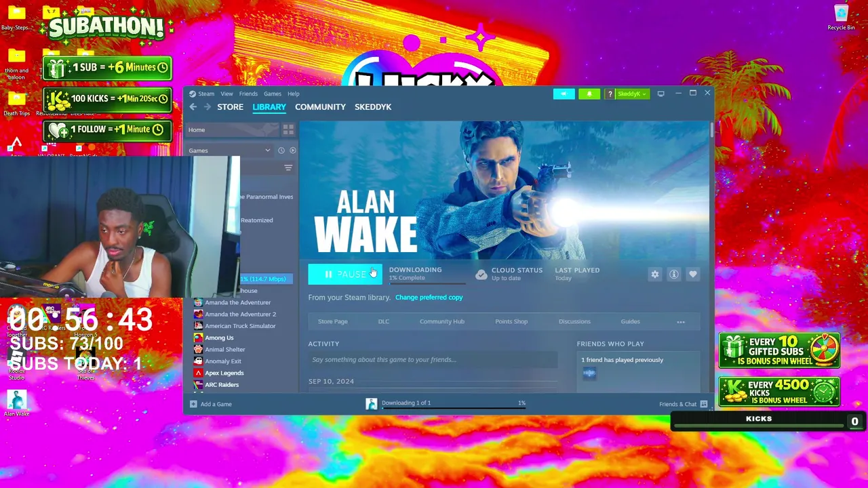Screen dimensions: 868x488
Task: Open Baby Steps desktop shortcut
Action: [16, 18]
